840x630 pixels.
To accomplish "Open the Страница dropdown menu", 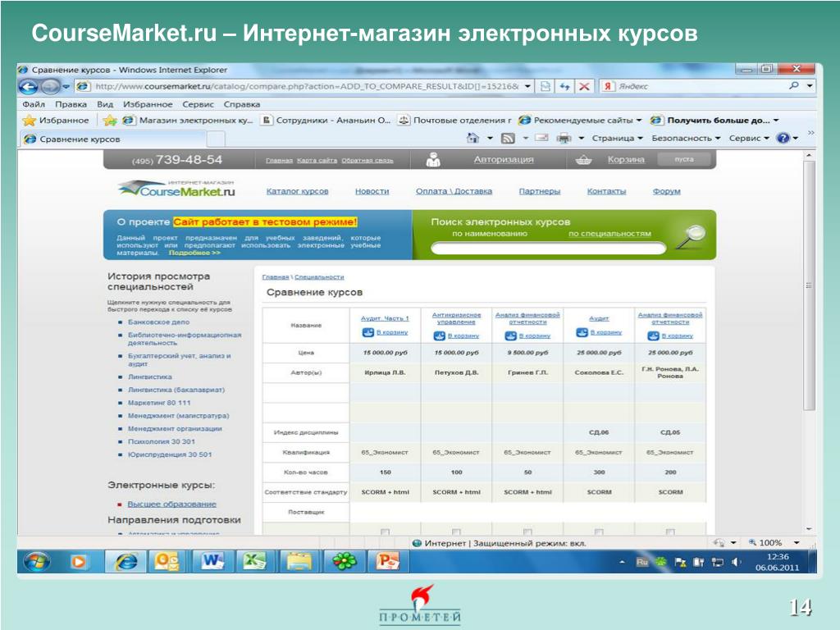I will coord(617,138).
